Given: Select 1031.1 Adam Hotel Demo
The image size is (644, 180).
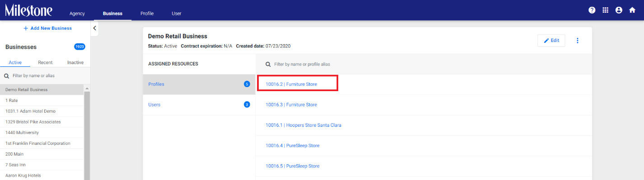Looking at the screenshot, I should coord(42,111).
